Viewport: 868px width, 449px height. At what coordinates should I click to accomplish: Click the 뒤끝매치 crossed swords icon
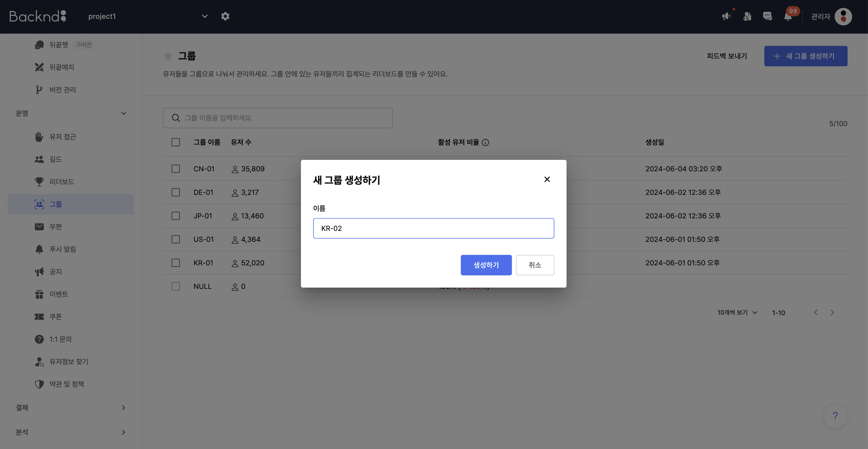tap(39, 67)
